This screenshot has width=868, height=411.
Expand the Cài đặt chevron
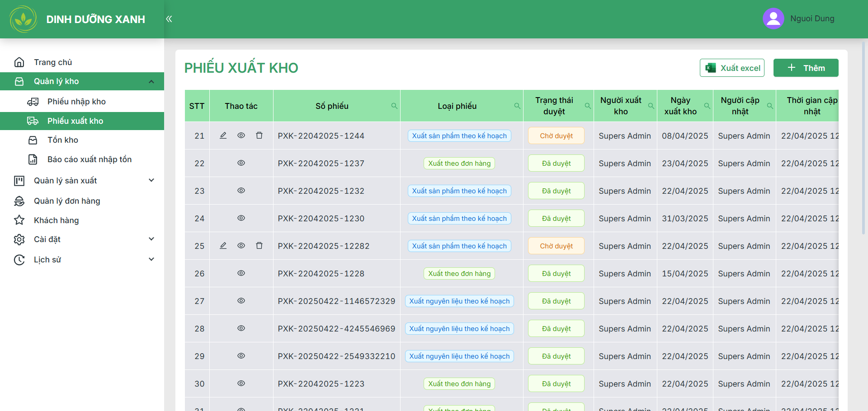tap(151, 239)
